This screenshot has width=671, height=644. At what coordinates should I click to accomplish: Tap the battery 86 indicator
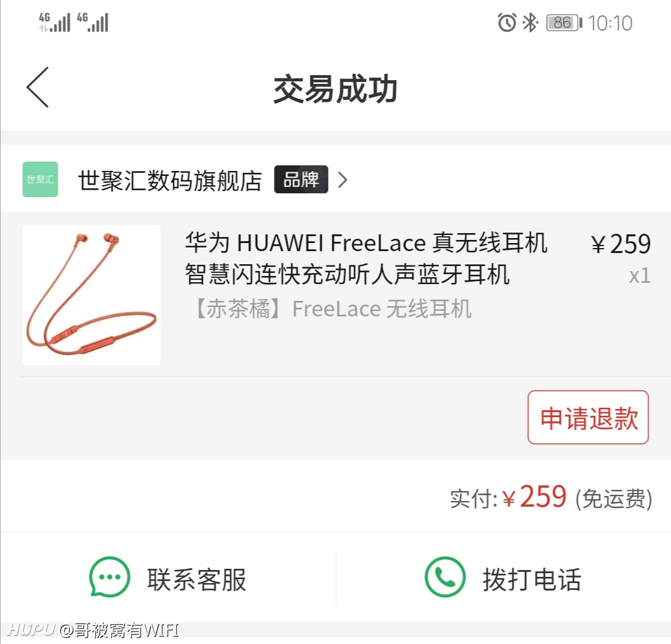pyautogui.click(x=564, y=23)
